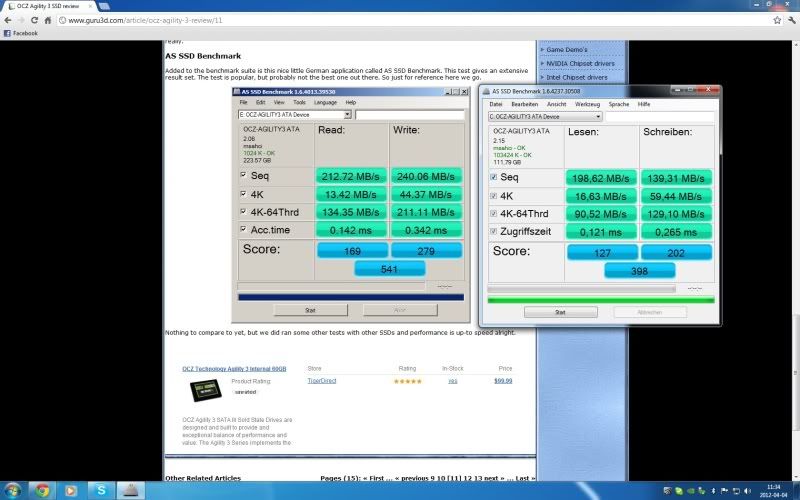Reload the guru3d page
This screenshot has width=800, height=500.
tap(34, 20)
